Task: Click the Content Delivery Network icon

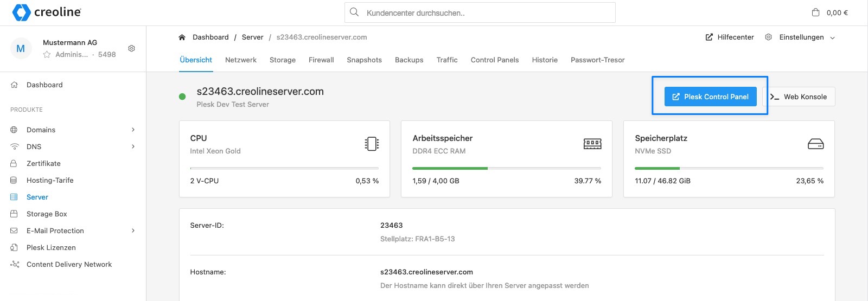Action: [x=14, y=264]
